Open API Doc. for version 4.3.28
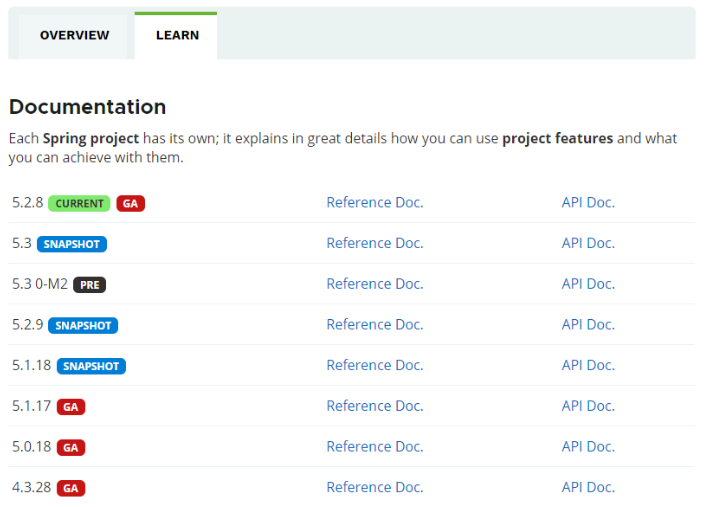704x507 pixels. (588, 488)
